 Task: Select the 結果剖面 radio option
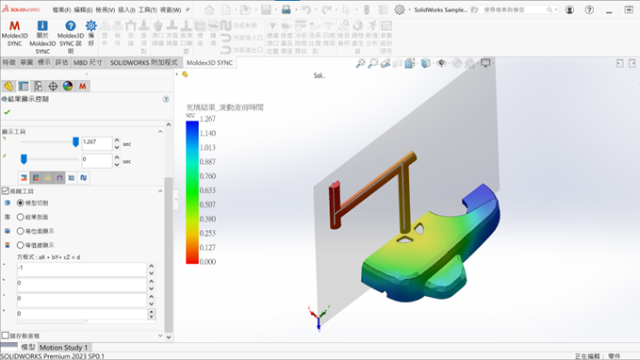coord(20,217)
